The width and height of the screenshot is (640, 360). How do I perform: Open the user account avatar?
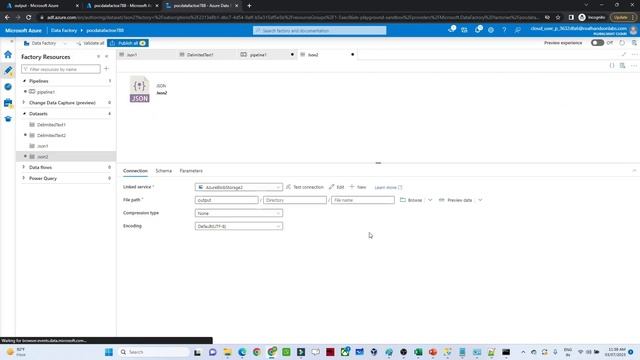pos(633,30)
